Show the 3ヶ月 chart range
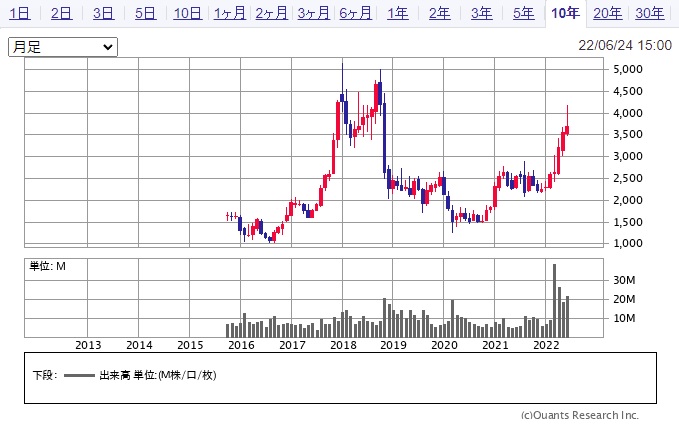Image resolution: width=679 pixels, height=425 pixels. pyautogui.click(x=314, y=13)
